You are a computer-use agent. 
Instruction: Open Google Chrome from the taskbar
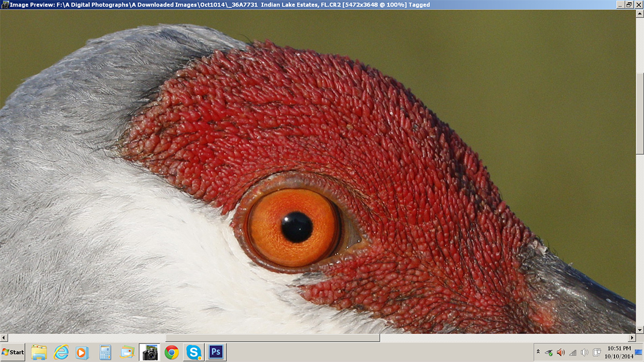(172, 352)
